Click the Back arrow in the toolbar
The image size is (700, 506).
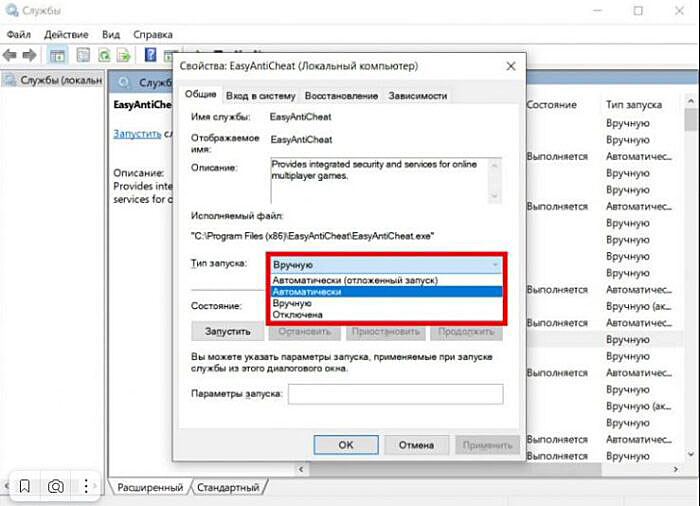pyautogui.click(x=10, y=55)
